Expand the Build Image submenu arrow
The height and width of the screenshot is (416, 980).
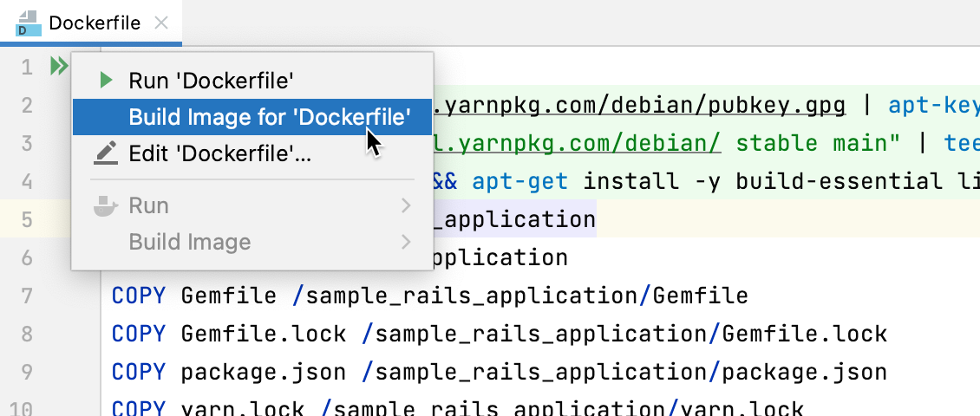406,242
